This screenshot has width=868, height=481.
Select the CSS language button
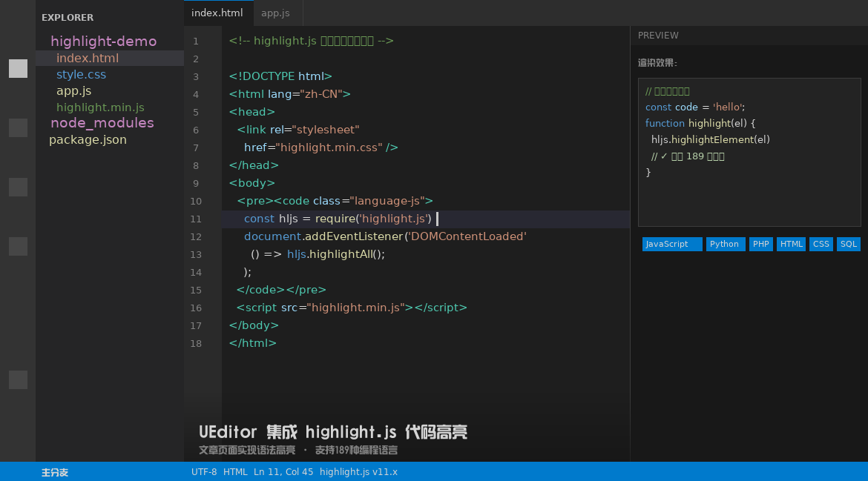point(821,244)
